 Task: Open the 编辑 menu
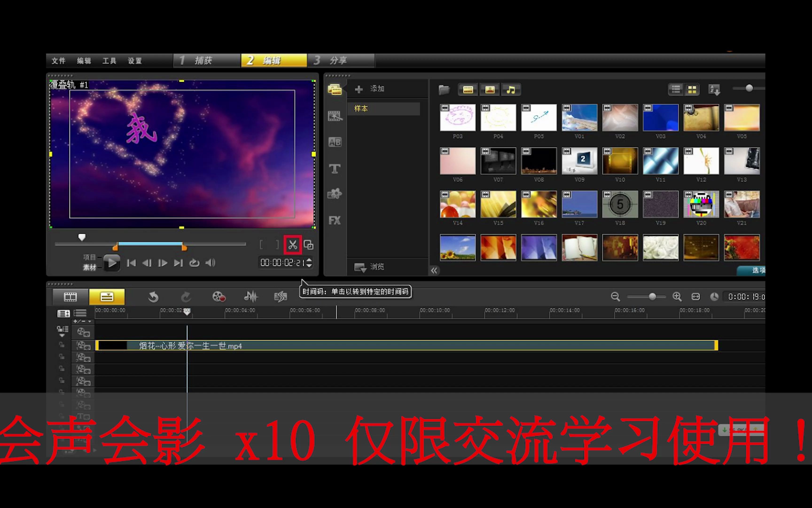(x=84, y=61)
